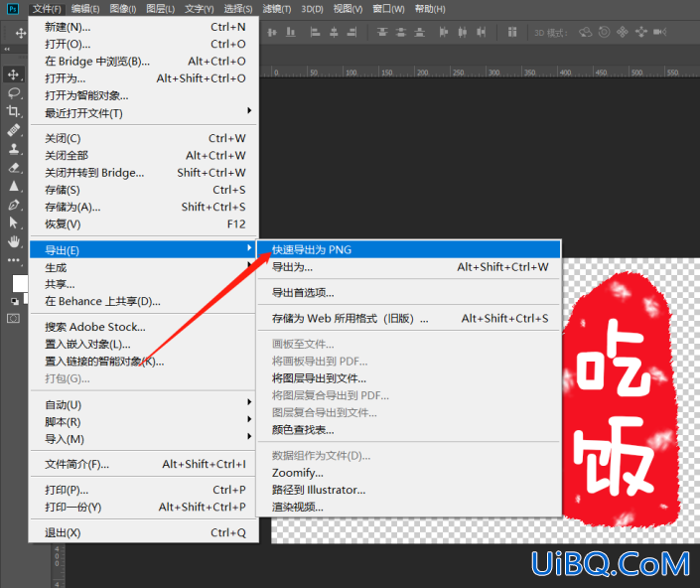Select the Path Selection arrow tool
This screenshot has width=700, height=588.
pos(14,222)
